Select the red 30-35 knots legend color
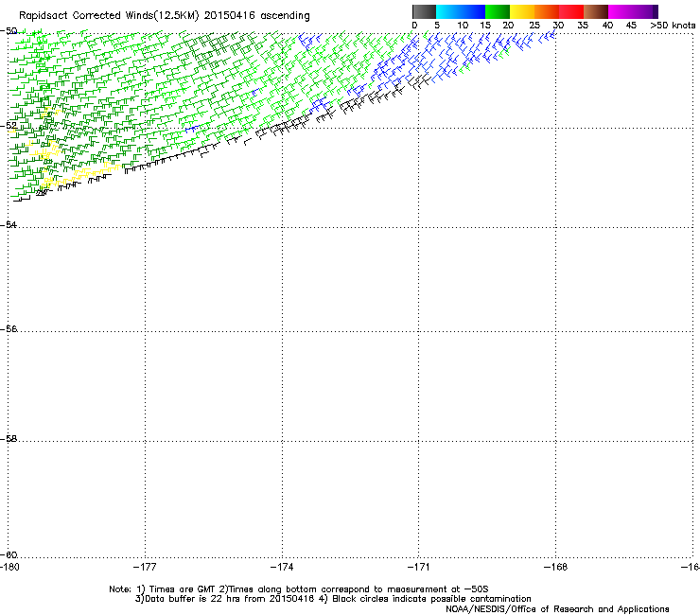Screen dimensions: 700x615 click(x=571, y=11)
